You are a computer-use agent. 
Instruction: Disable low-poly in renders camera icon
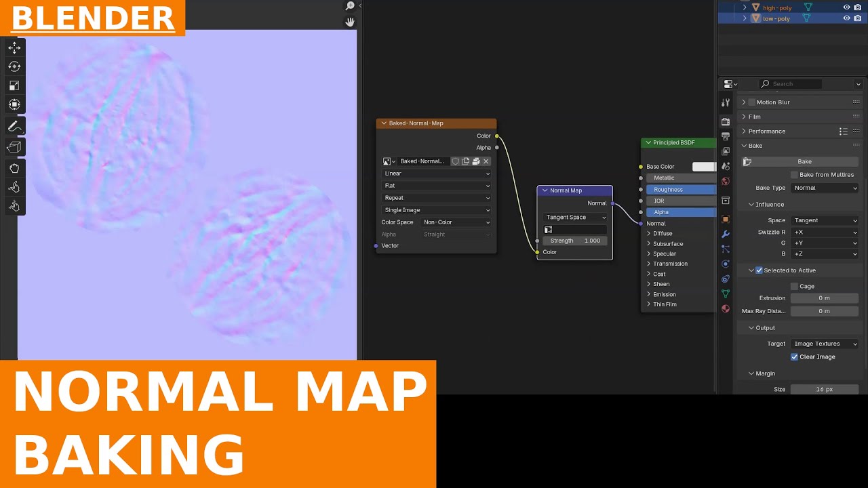(x=857, y=18)
